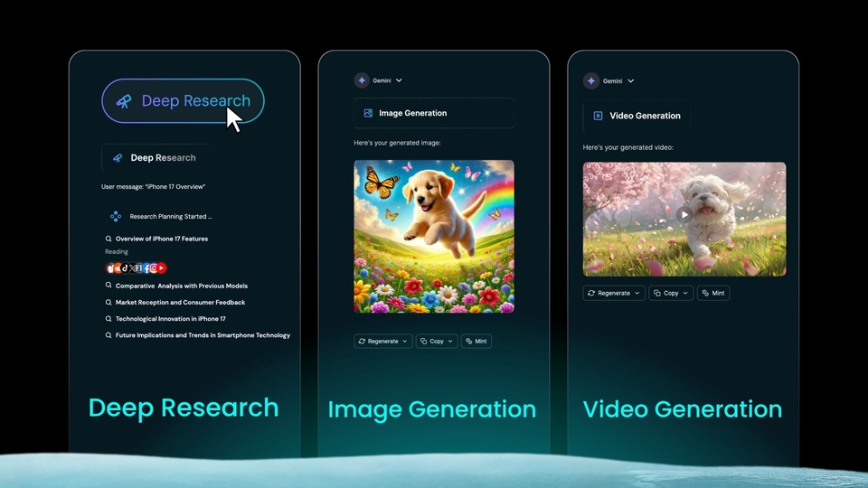Click the telescope icon in Deep Research pill
This screenshot has height=488, width=868.
[123, 101]
